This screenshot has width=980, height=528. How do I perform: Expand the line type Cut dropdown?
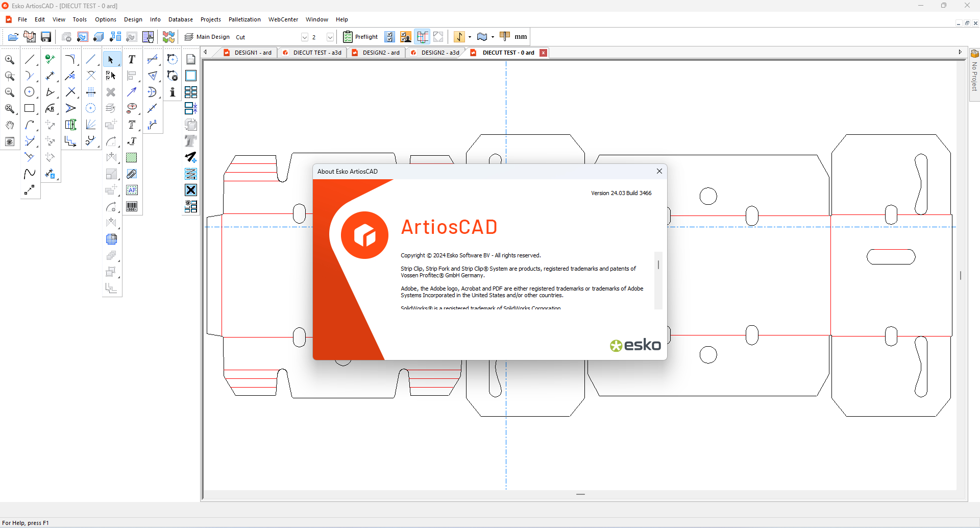pyautogui.click(x=305, y=37)
